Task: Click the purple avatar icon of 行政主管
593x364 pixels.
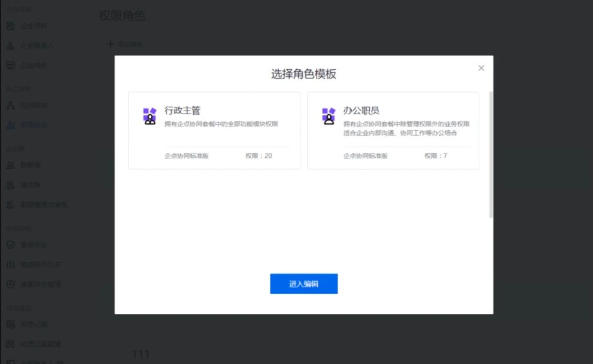Action: click(x=150, y=116)
